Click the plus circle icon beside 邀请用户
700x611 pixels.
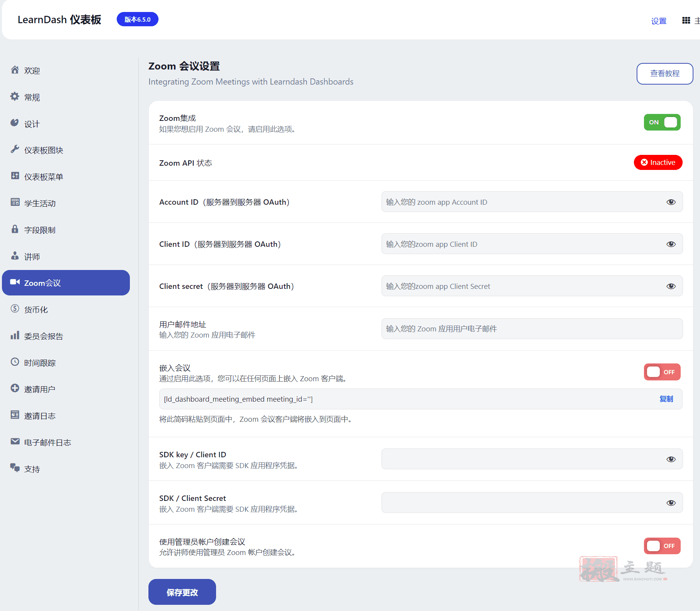15,388
